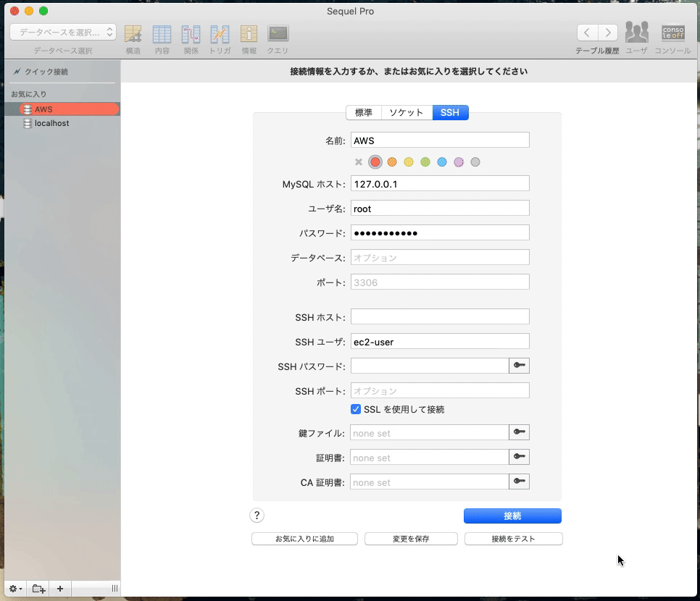Switch to the SSH connection tab

450,112
